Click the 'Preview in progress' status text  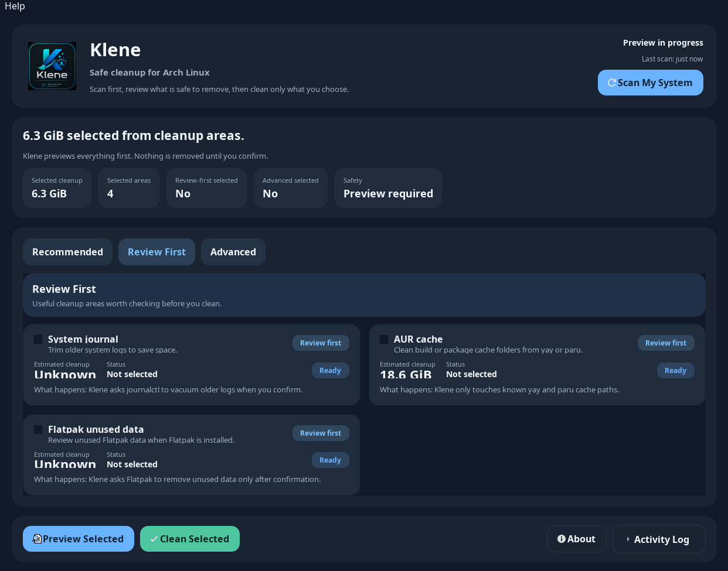coord(663,43)
